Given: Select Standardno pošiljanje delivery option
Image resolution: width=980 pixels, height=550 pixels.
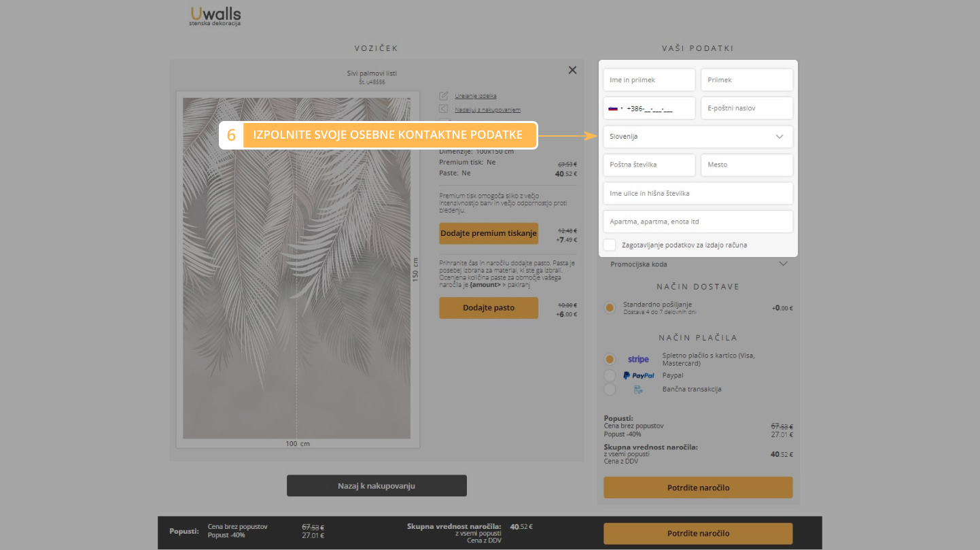Looking at the screenshot, I should point(610,308).
